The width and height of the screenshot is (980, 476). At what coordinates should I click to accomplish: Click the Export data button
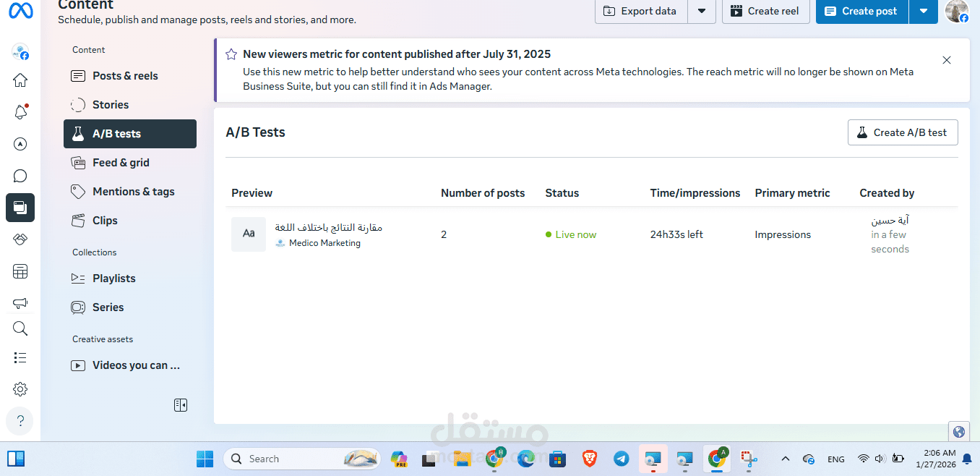tap(641, 11)
